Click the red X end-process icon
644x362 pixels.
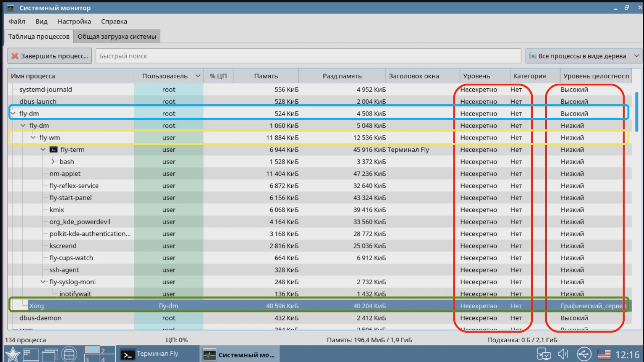click(15, 56)
